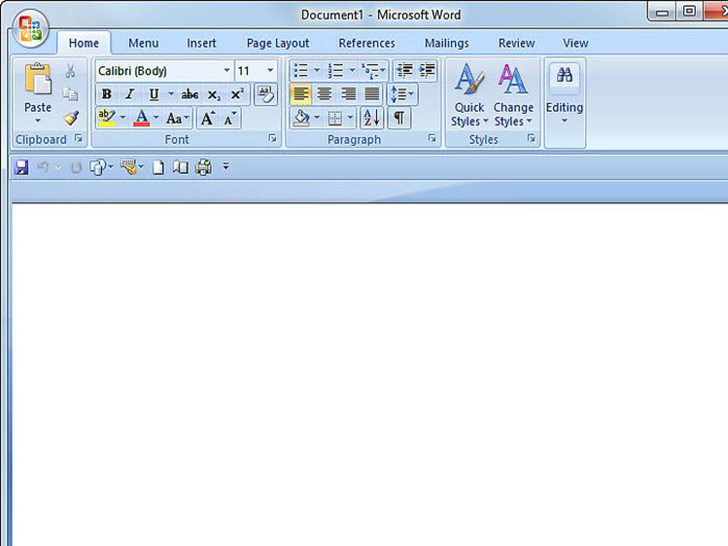Open the font size 11 dropdown
Image resolution: width=728 pixels, height=546 pixels.
click(x=270, y=71)
